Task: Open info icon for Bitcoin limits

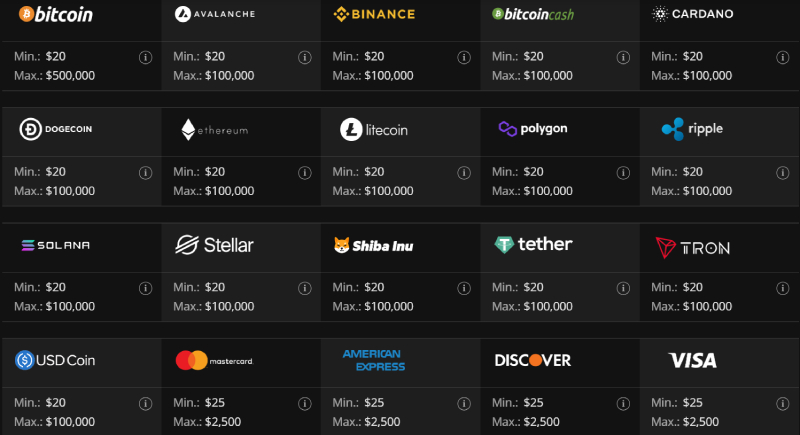Action: coord(145,57)
